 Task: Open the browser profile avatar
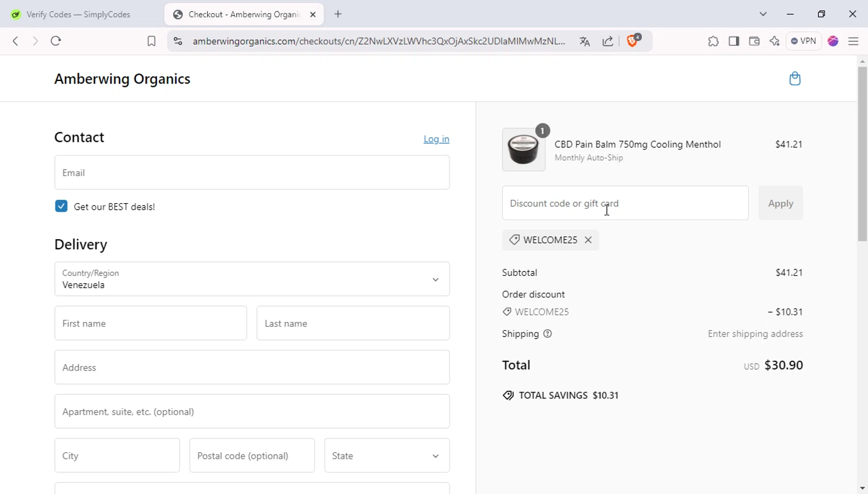(833, 41)
